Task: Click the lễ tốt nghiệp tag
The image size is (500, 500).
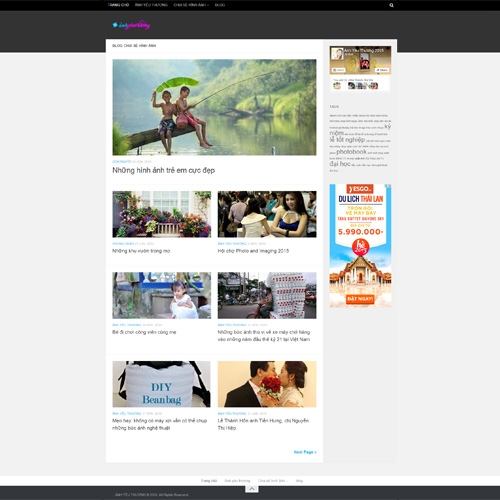Action: (x=347, y=140)
